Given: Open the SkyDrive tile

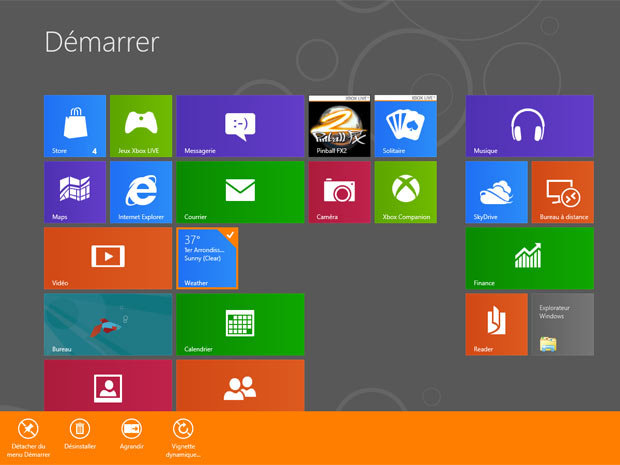Looking at the screenshot, I should (x=497, y=192).
